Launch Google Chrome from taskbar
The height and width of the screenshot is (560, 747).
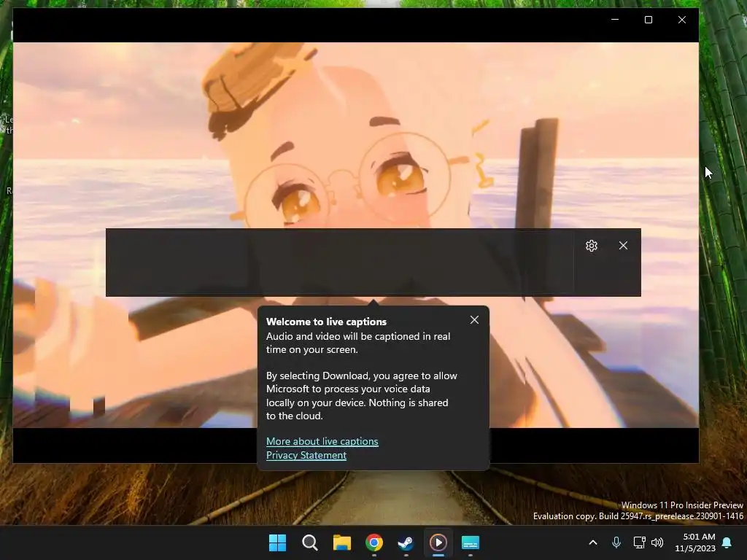(374, 542)
